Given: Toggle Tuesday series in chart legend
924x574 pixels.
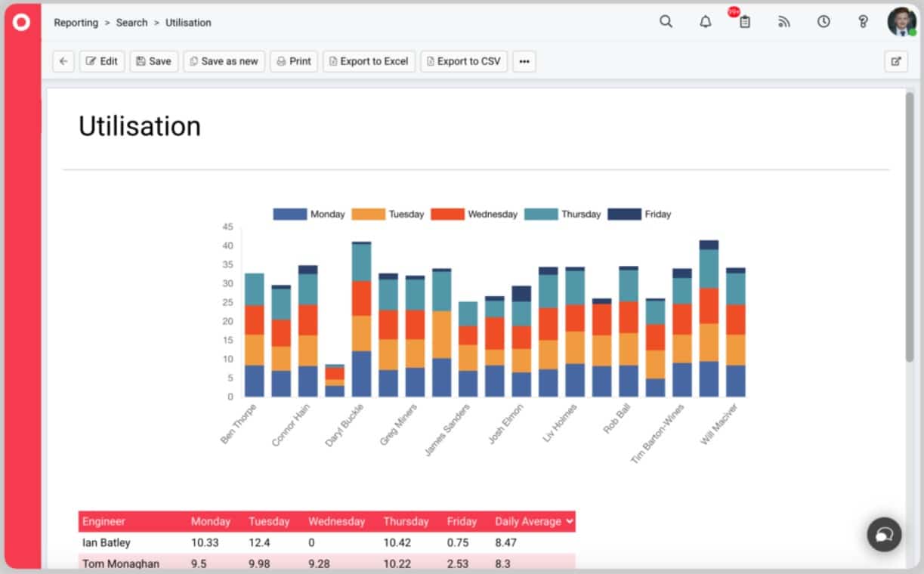Looking at the screenshot, I should tap(388, 214).
